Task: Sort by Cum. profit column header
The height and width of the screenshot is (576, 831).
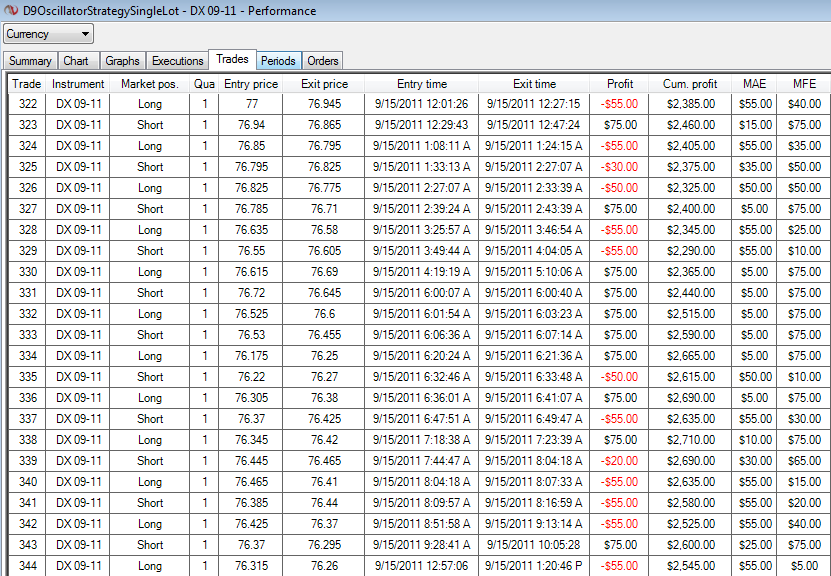Action: click(690, 84)
